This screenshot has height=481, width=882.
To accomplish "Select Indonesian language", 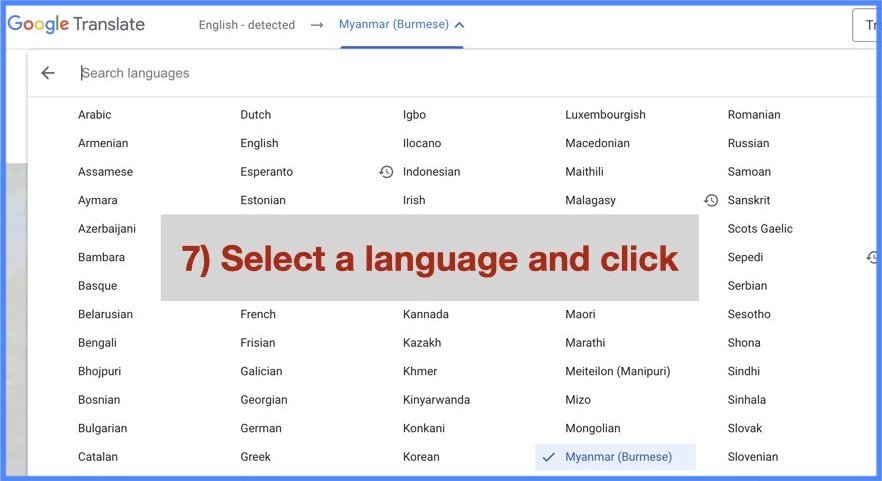I will tap(431, 172).
